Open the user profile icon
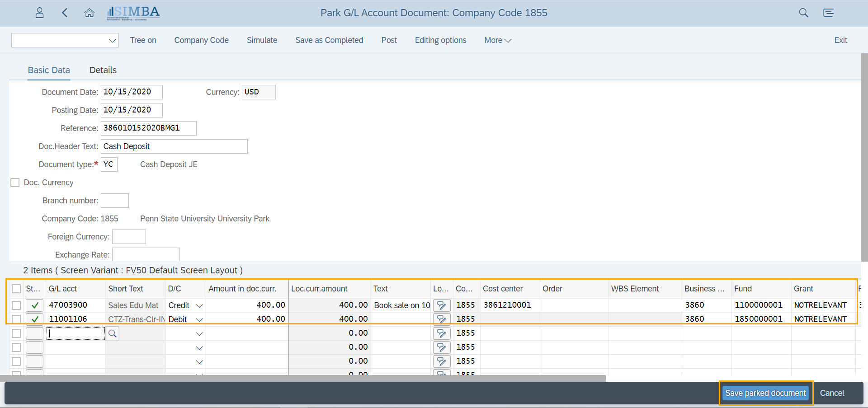The height and width of the screenshot is (408, 868). tap(40, 13)
